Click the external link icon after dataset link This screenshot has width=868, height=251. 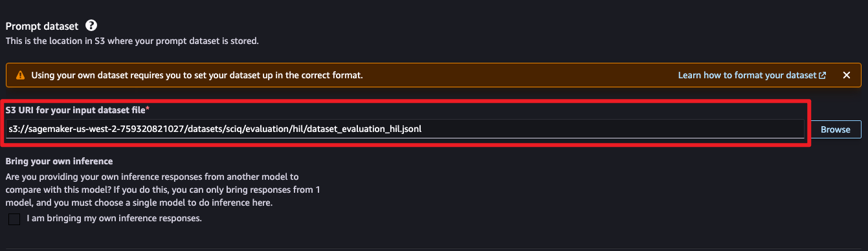823,76
